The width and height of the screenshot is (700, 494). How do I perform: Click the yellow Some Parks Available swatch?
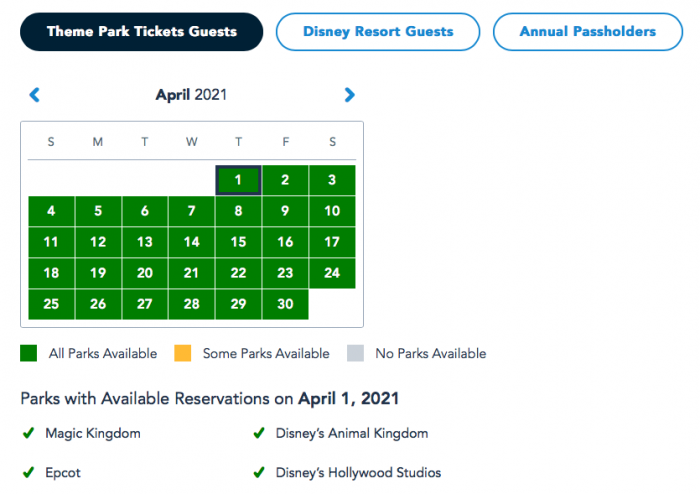coord(183,353)
